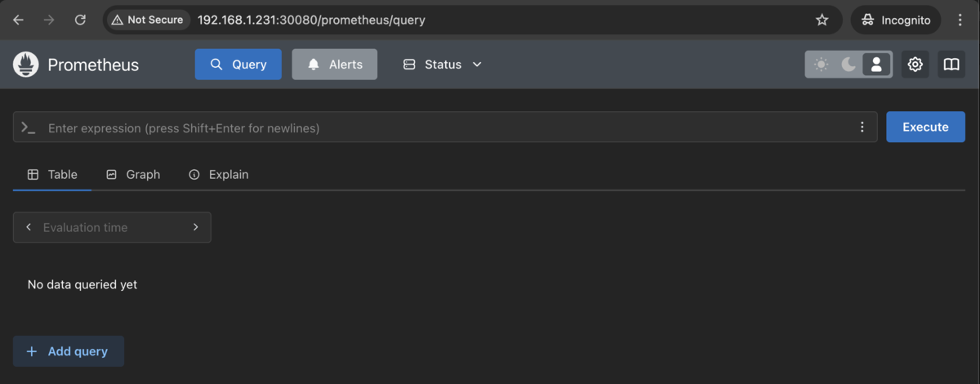
Task: Select the Graph tab
Action: [x=133, y=175]
